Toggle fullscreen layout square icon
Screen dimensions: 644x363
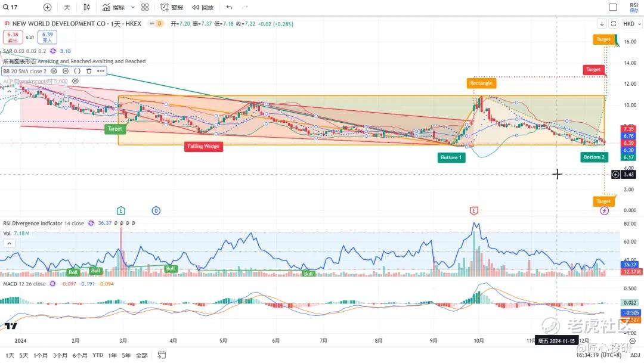coord(613,7)
